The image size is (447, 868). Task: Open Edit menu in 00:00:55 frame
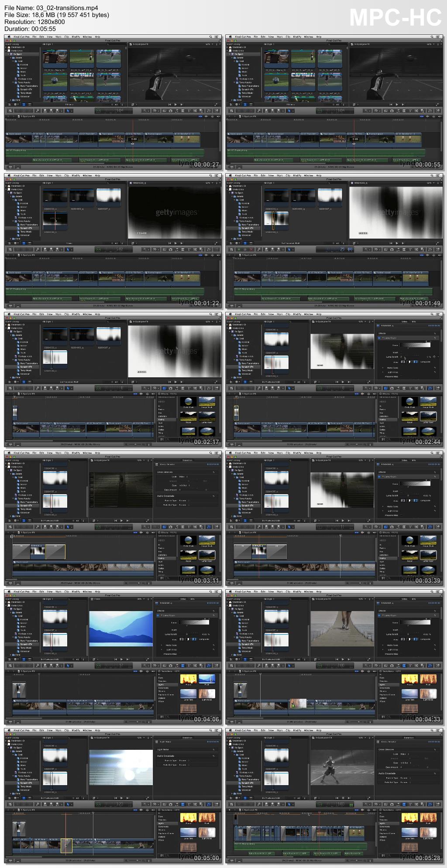[x=263, y=37]
